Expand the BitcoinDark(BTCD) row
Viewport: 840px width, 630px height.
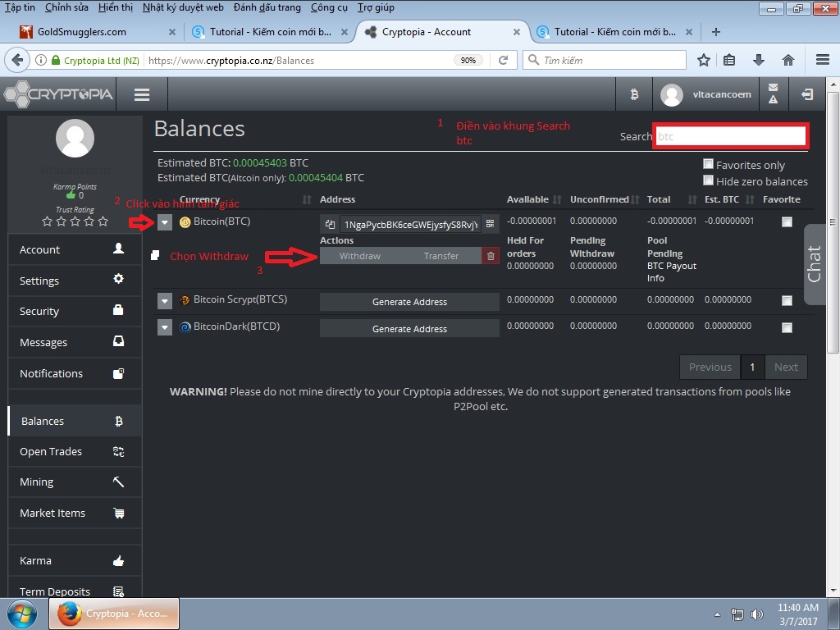click(165, 327)
